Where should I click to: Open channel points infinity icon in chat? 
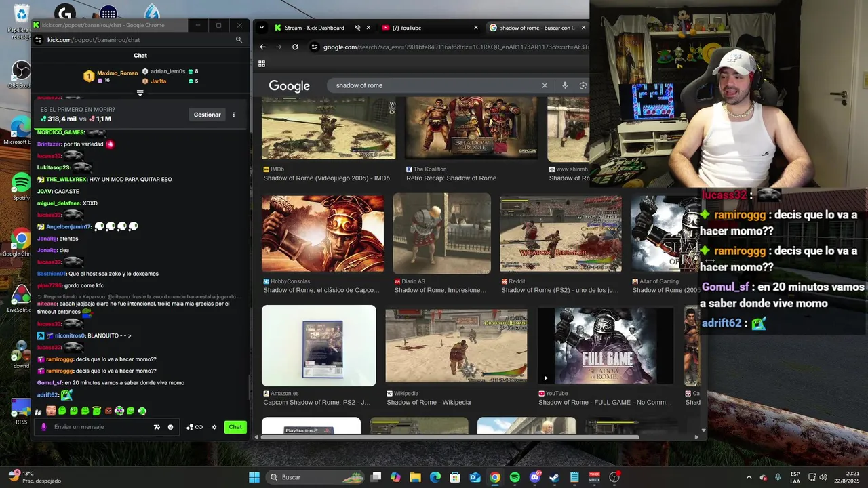pos(195,427)
